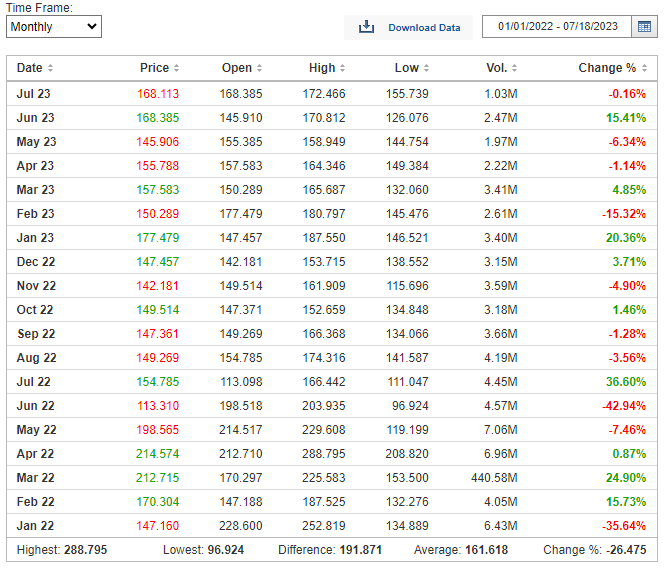Click the sort arrows next to Low
The width and height of the screenshot is (666, 571).
[x=426, y=68]
